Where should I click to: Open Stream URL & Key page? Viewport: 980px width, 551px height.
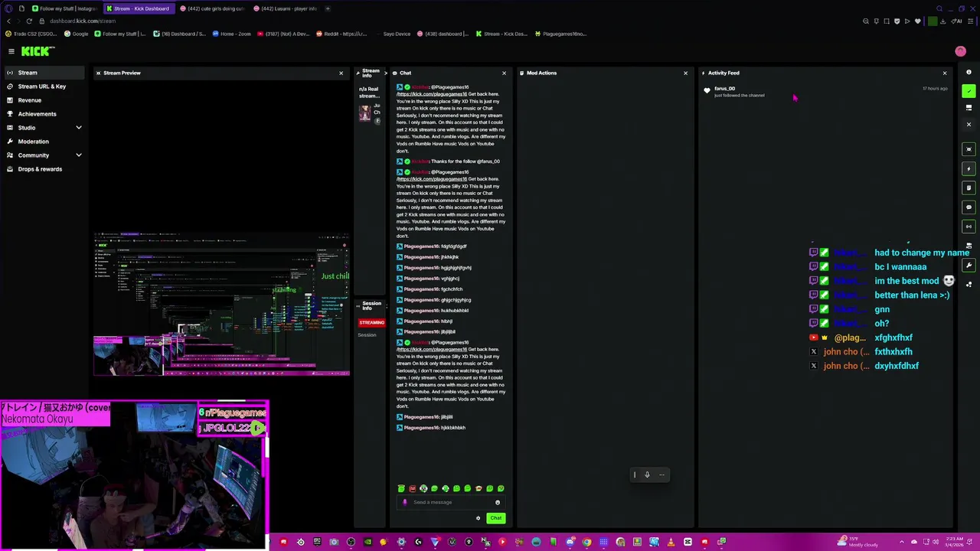coord(44,86)
